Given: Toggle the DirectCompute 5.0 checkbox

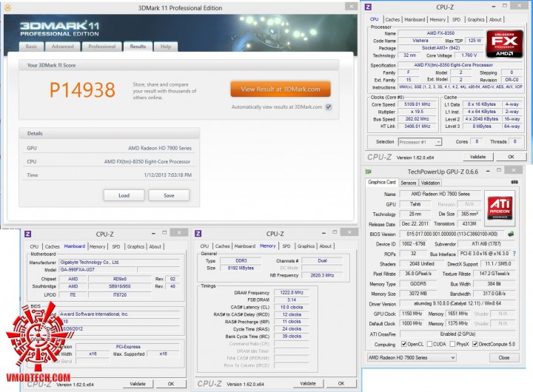Looking at the screenshot, I should click(x=475, y=344).
